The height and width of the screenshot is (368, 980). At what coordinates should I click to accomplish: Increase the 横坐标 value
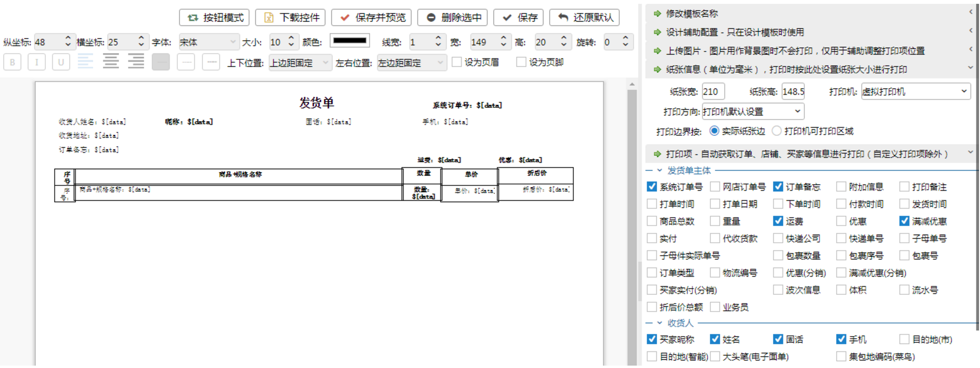pyautogui.click(x=141, y=38)
